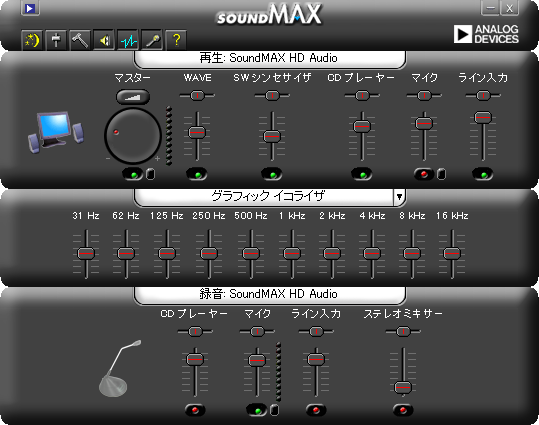This screenshot has width=539, height=425.
Task: Click the 再生: SoundMAX HD Audio header
Action: click(270, 58)
